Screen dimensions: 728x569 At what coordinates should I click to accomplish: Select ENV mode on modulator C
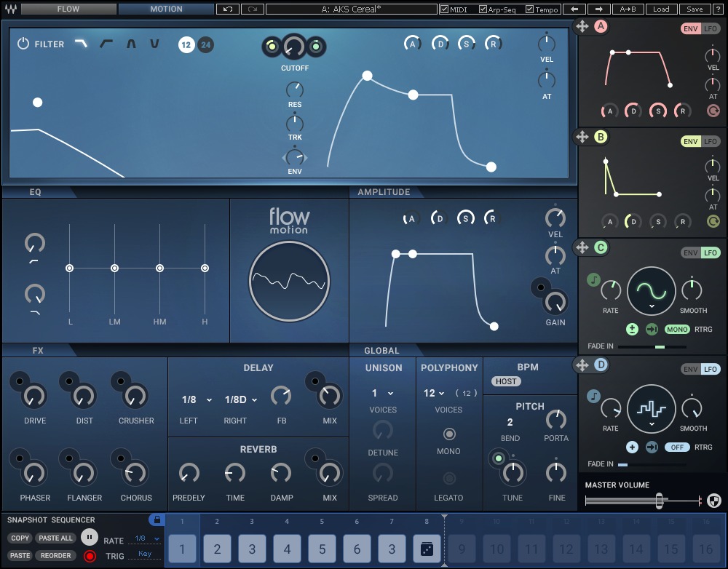click(x=690, y=252)
